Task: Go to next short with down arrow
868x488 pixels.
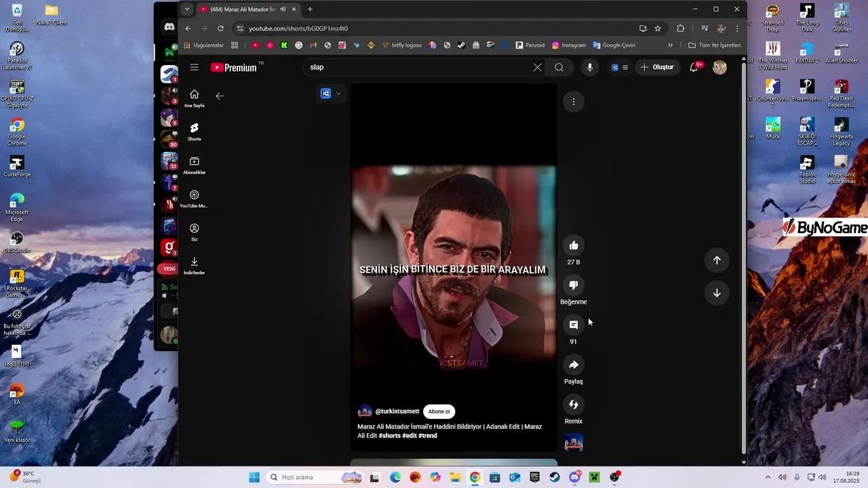Action: tap(717, 293)
